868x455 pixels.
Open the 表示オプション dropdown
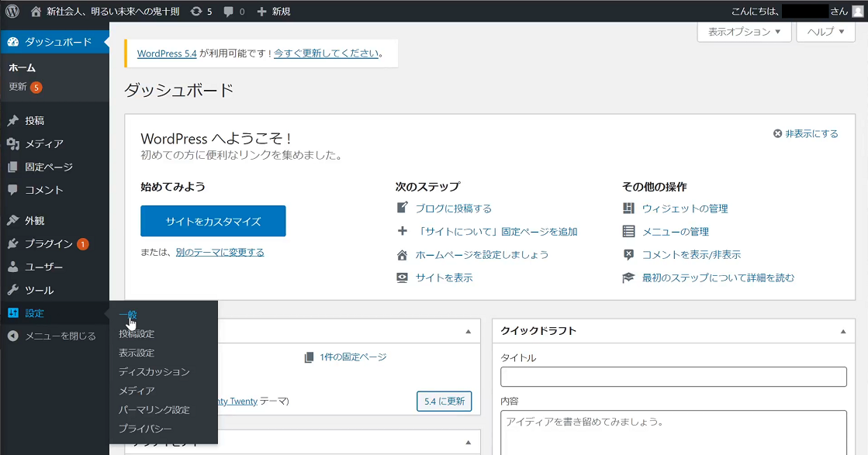click(x=744, y=32)
